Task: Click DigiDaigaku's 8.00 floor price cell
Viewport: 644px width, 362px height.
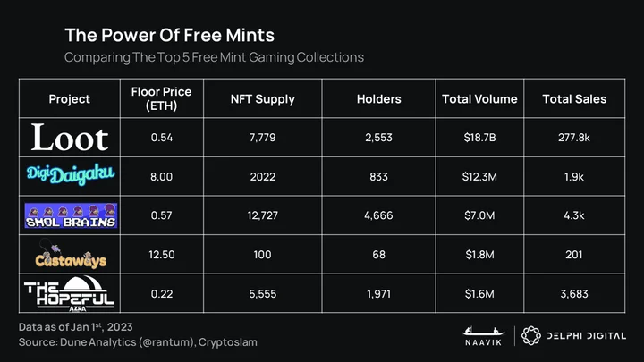Action: [x=161, y=176]
